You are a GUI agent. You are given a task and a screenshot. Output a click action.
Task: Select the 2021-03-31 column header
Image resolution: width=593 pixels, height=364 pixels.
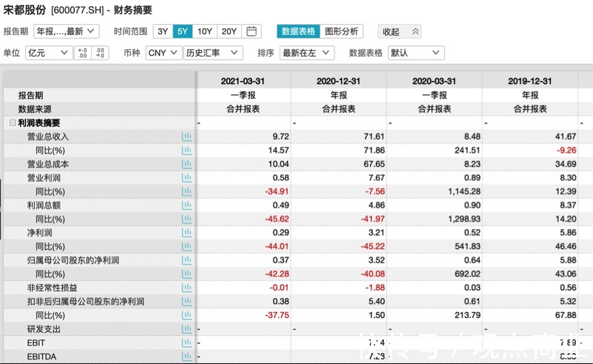click(x=243, y=81)
